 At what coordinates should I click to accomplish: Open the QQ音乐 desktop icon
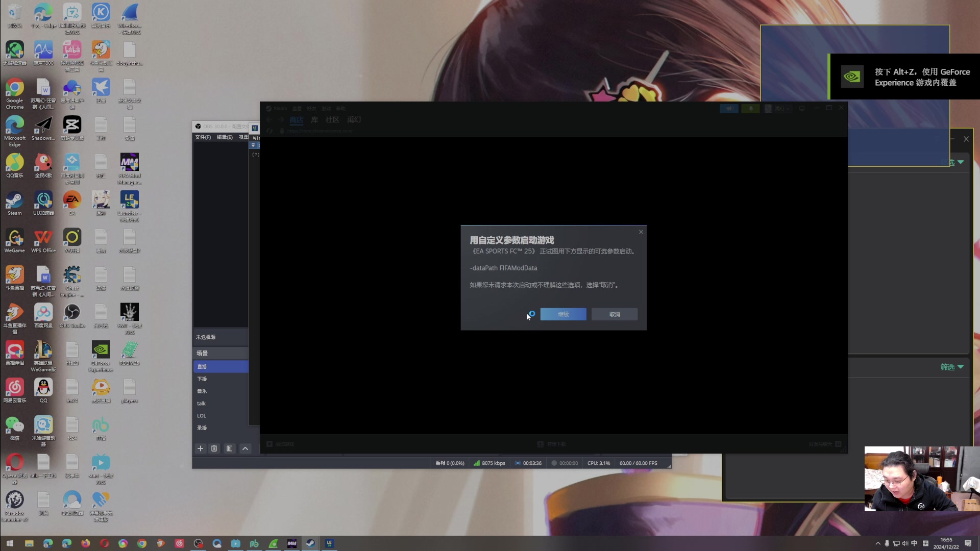pyautogui.click(x=14, y=166)
